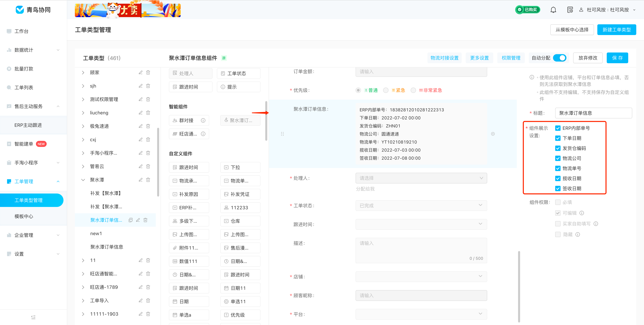Toggle the 自动分配 switch
This screenshot has height=325, width=644.
tap(560, 58)
